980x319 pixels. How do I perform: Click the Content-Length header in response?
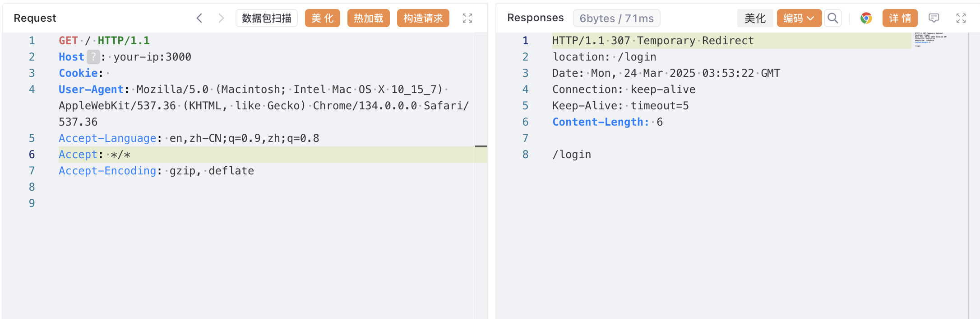pos(601,122)
